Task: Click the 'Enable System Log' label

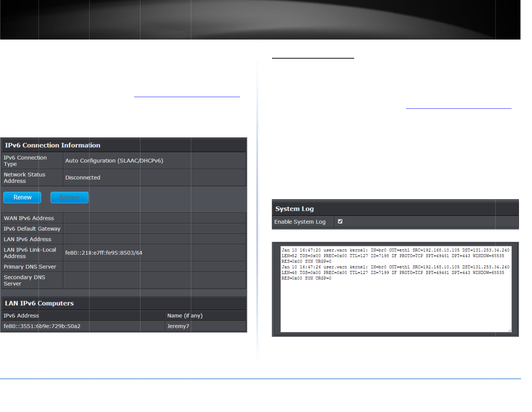Action: coord(300,222)
